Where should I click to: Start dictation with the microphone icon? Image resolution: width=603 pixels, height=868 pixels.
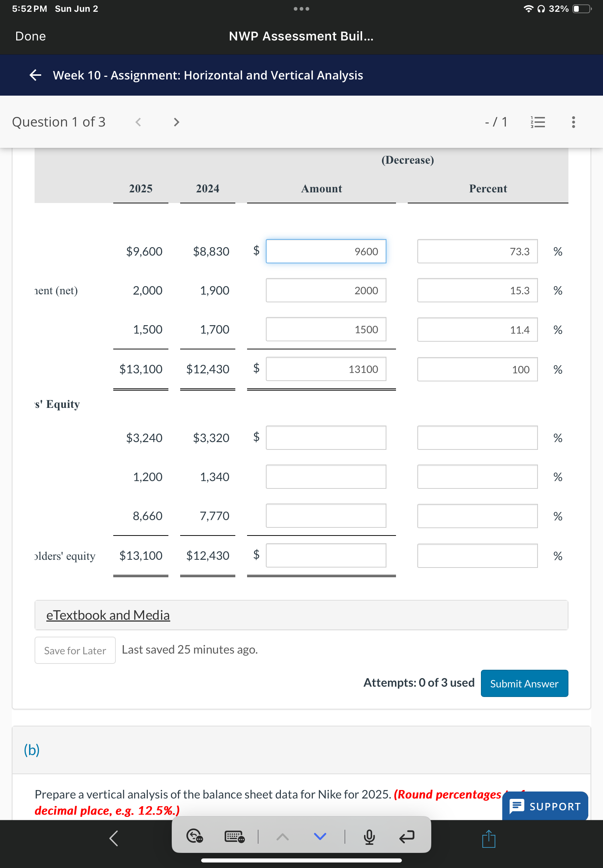pyautogui.click(x=369, y=837)
